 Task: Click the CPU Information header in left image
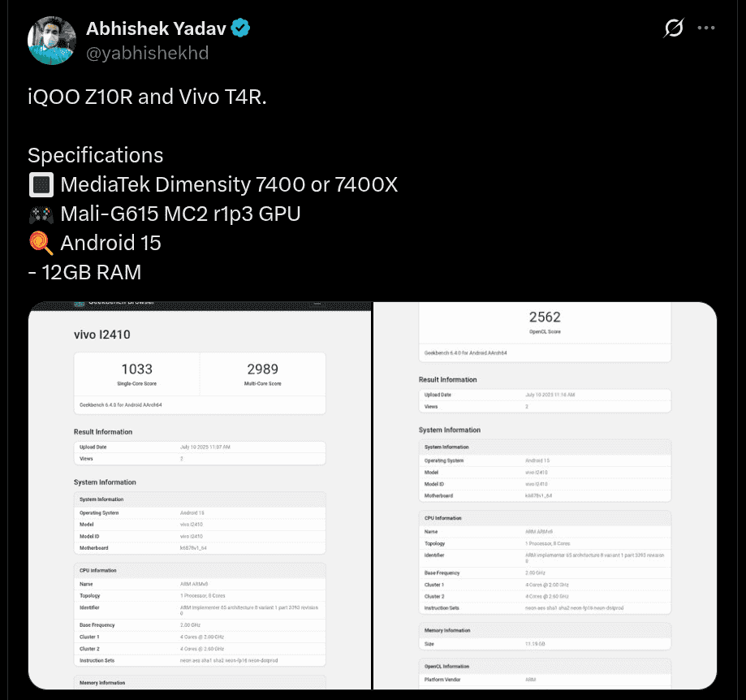98,570
